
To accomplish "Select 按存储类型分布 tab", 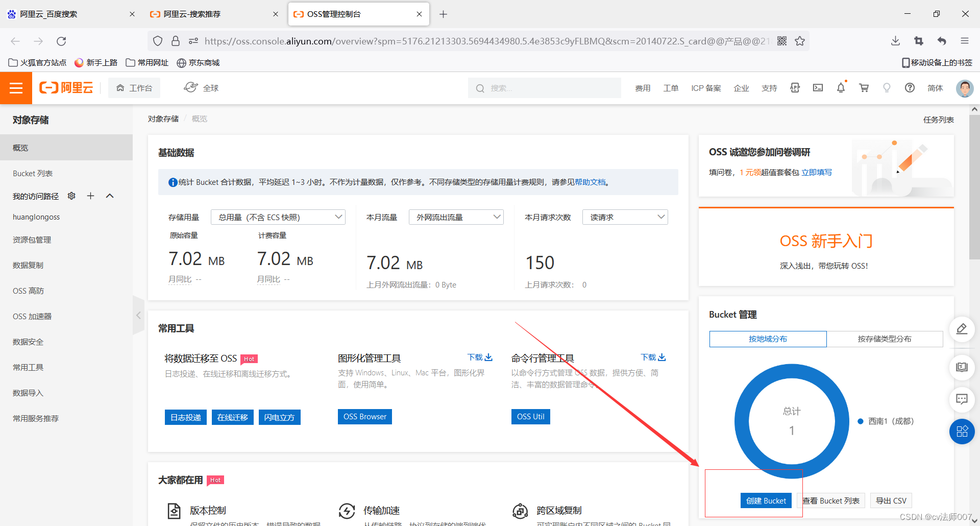I will point(885,339).
